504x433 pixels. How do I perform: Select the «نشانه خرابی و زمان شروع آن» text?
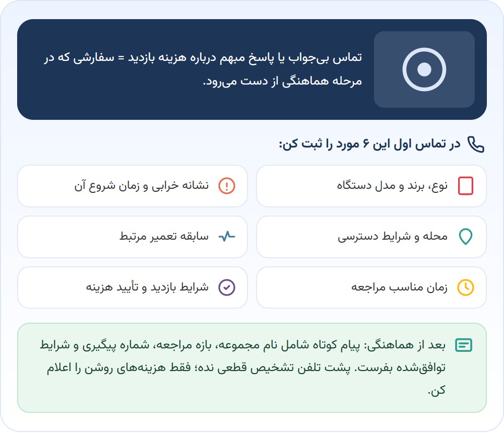coord(142,186)
